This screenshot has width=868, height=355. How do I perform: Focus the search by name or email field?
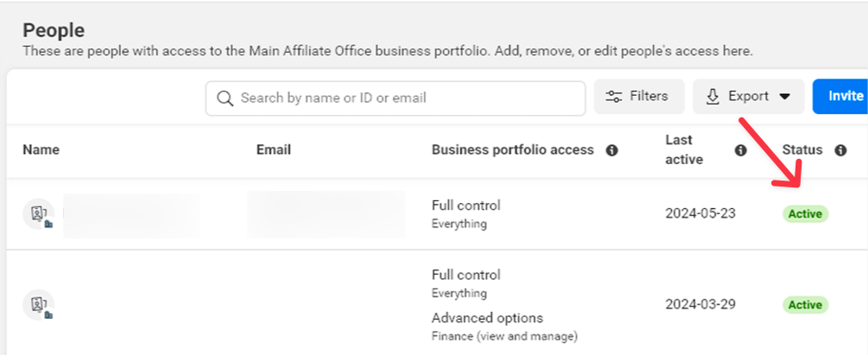pos(406,98)
